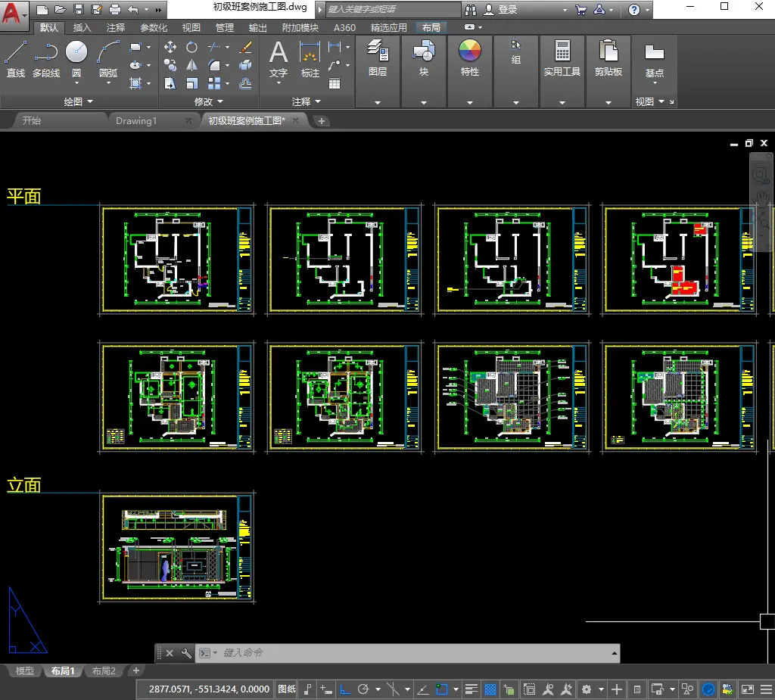
Task: Click the 登录 sign-in button
Action: point(501,9)
